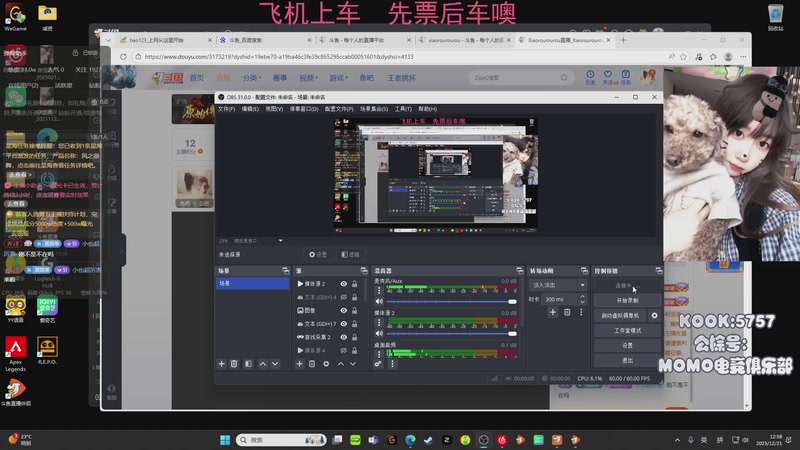The height and width of the screenshot is (450, 800).
Task: Undock the Scenes panel via its float icon
Action: point(285,270)
